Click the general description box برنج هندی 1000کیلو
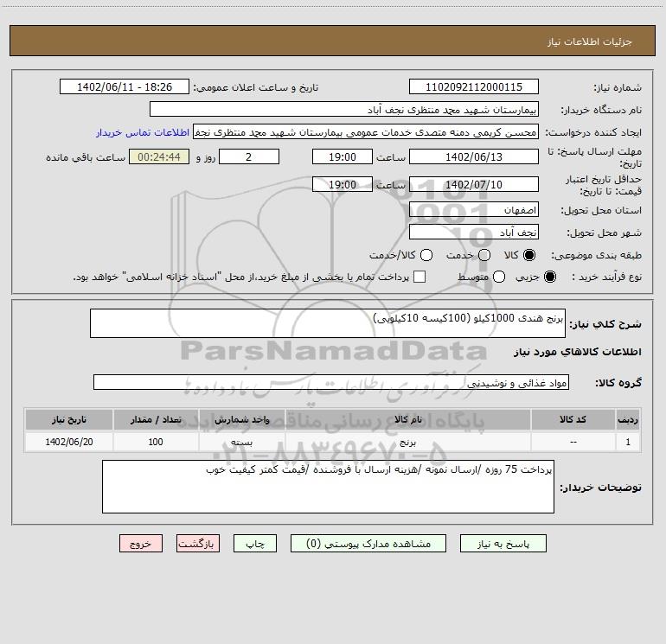This screenshot has width=666, height=644. [328, 323]
